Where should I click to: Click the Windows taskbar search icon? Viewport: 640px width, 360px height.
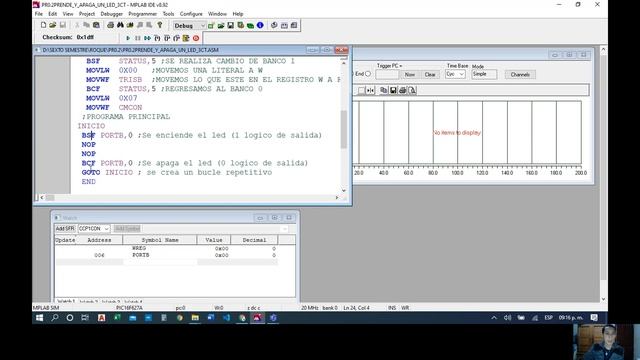pyautogui.click(x=55, y=318)
